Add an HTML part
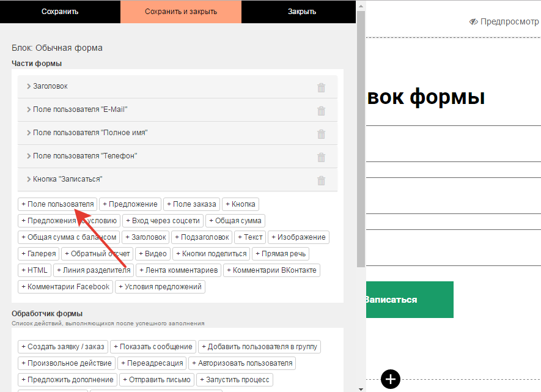This screenshot has width=541, height=392. point(34,270)
